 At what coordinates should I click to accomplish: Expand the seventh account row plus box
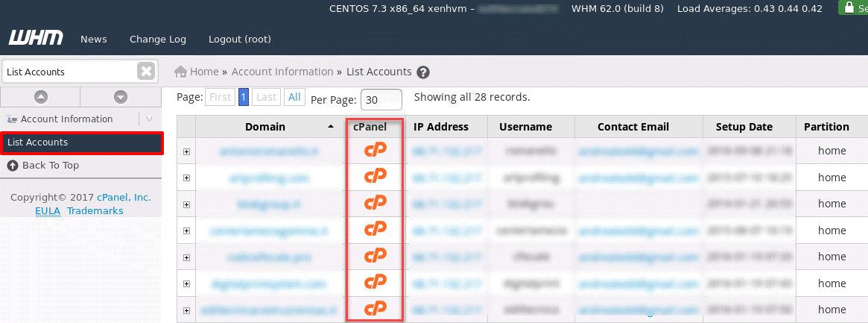pyautogui.click(x=186, y=310)
